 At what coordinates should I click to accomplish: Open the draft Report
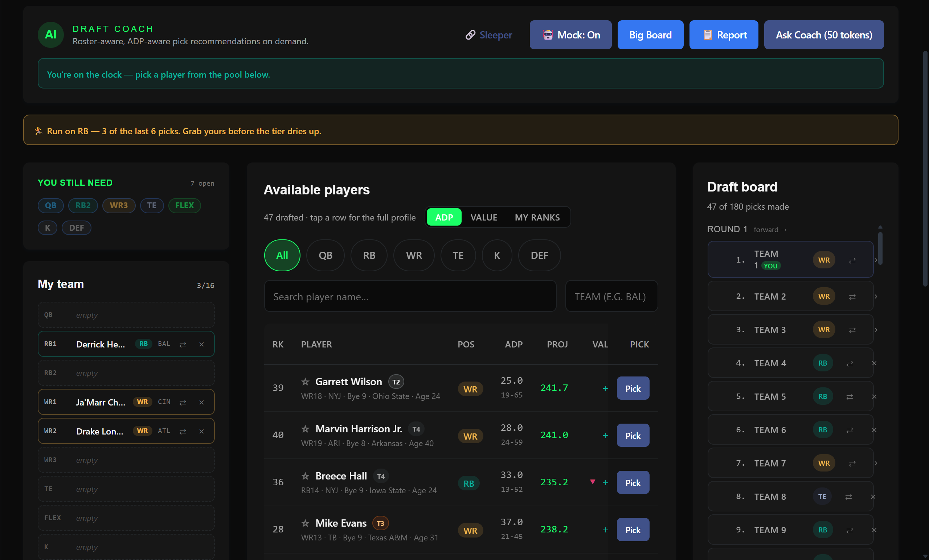coord(724,35)
